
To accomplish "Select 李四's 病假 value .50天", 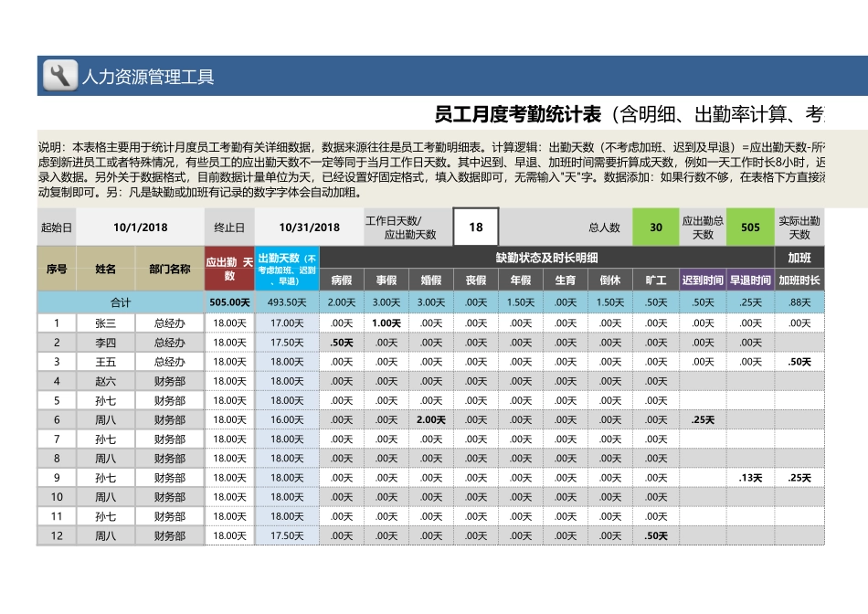I will click(341, 344).
